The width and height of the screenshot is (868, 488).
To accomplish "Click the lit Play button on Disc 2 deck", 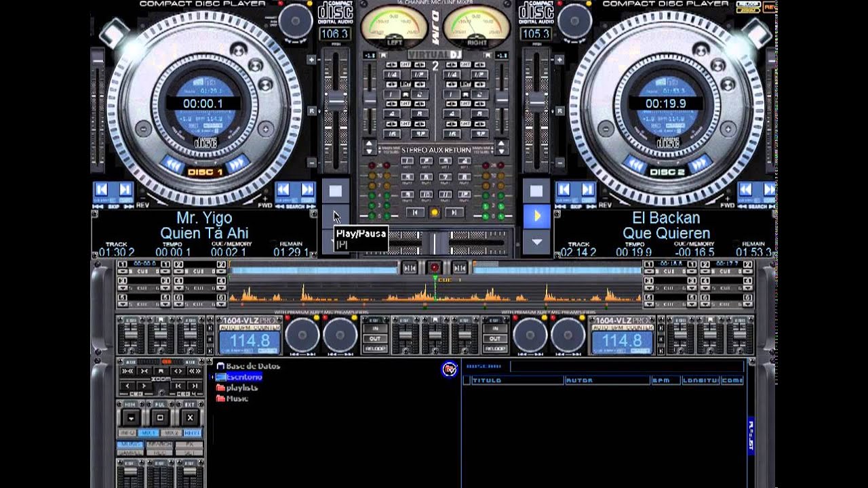I will (x=536, y=216).
